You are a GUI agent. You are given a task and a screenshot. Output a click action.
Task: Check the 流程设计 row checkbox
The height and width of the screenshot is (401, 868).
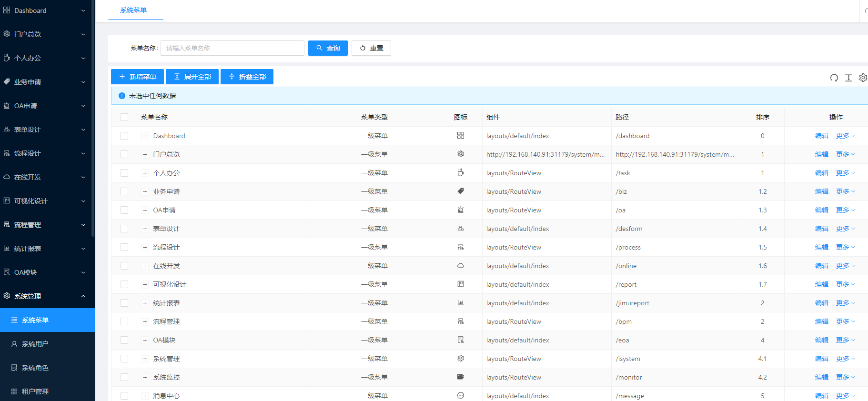click(124, 247)
